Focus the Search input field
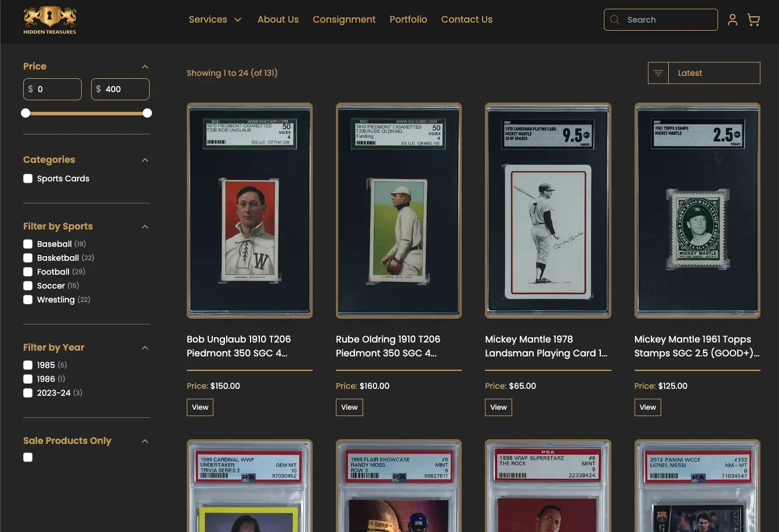The height and width of the screenshot is (532, 779). click(661, 20)
